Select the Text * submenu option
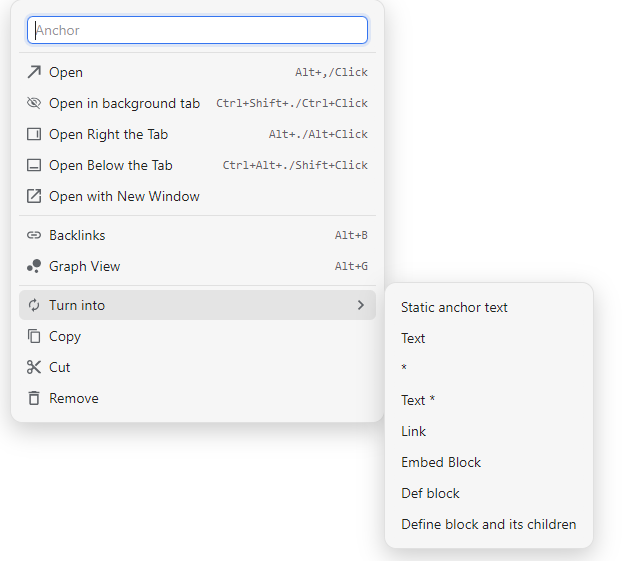Image resolution: width=623 pixels, height=561 pixels. [x=418, y=400]
